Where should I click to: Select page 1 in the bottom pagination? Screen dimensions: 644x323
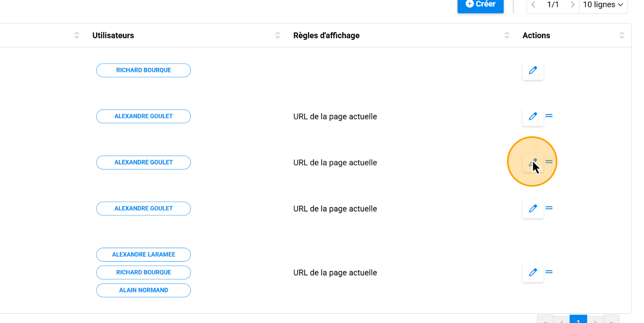click(578, 320)
